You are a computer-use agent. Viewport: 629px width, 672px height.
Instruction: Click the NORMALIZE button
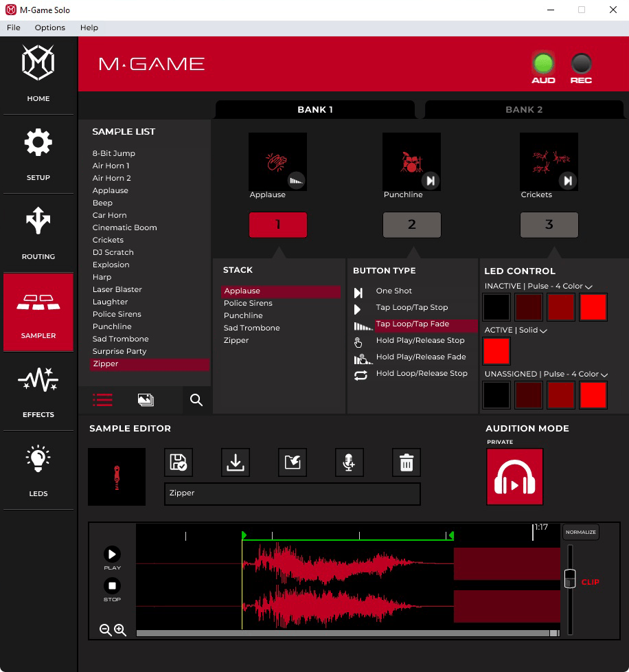[x=581, y=533]
